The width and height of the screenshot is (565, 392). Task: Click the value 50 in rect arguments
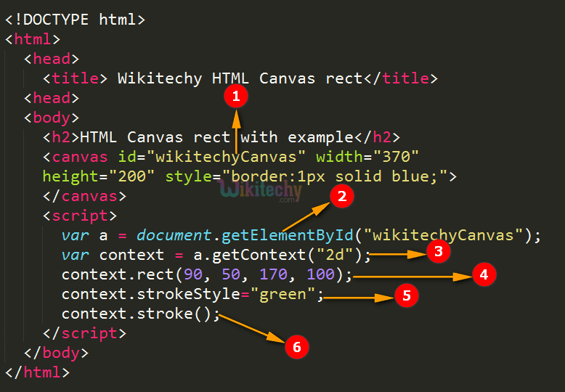click(231, 274)
